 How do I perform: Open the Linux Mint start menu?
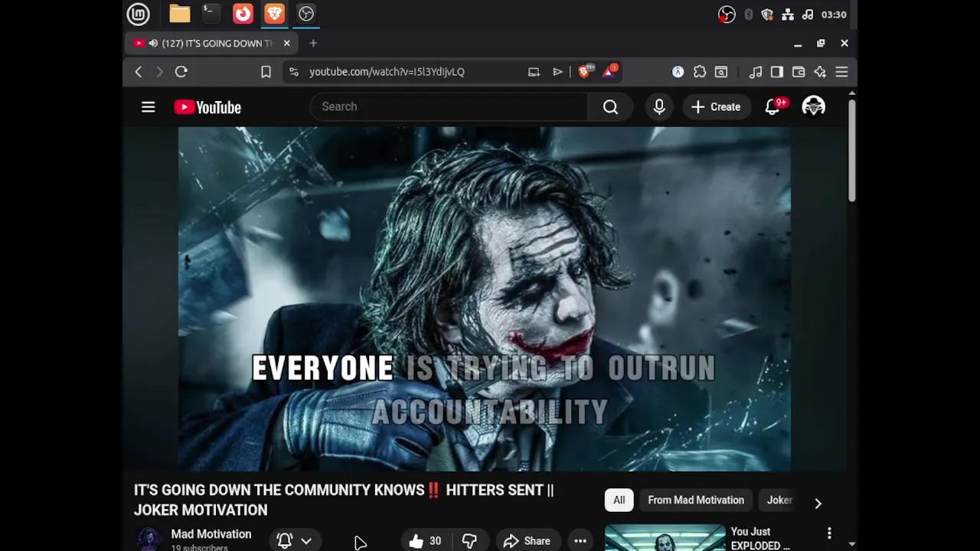138,14
